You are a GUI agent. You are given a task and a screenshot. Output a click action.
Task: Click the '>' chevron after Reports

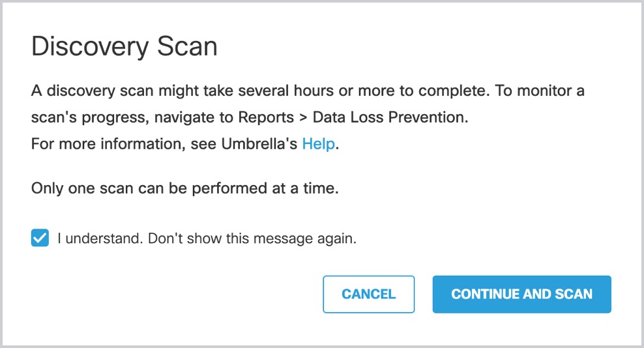tap(303, 118)
